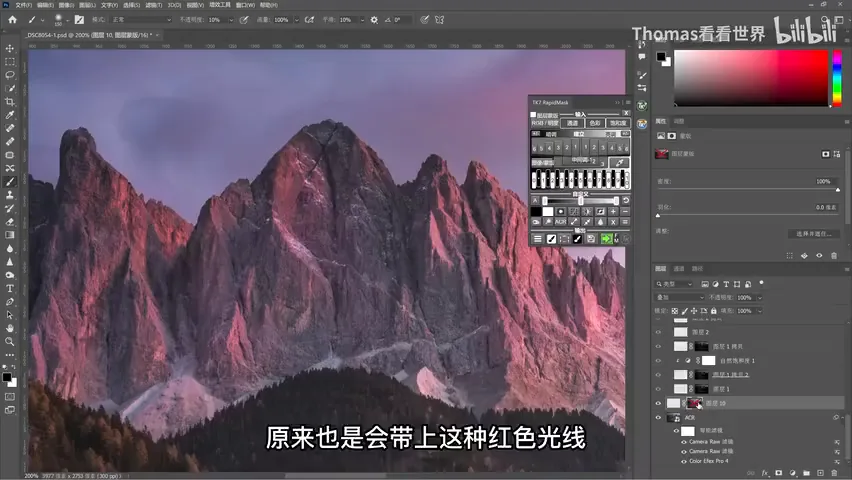This screenshot has width=852, height=480.
Task: Select the Rectangular Marquee tool
Action: coord(10,61)
